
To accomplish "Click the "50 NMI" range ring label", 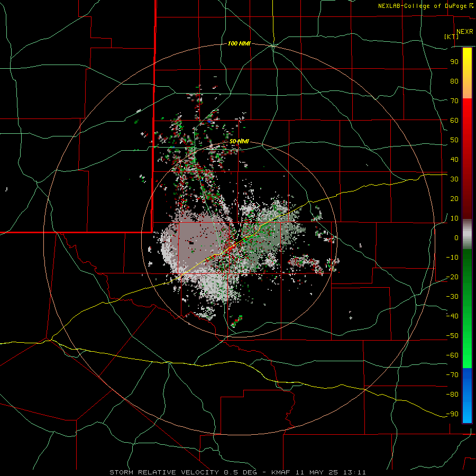I will click(x=239, y=141).
